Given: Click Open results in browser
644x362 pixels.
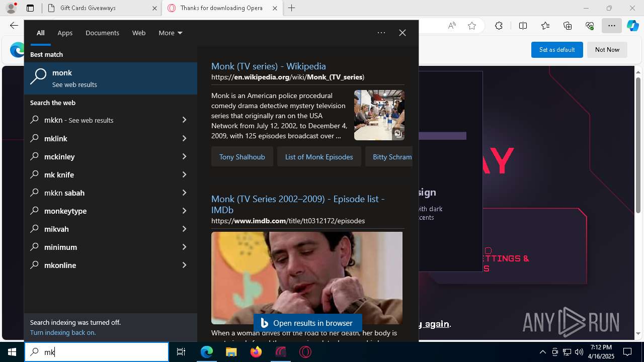Looking at the screenshot, I should point(308,323).
